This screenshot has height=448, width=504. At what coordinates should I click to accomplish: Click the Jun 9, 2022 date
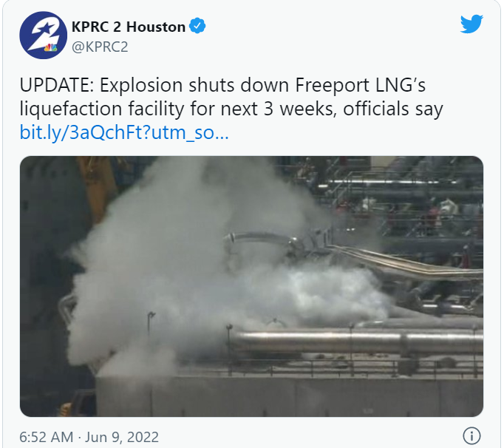point(122,437)
